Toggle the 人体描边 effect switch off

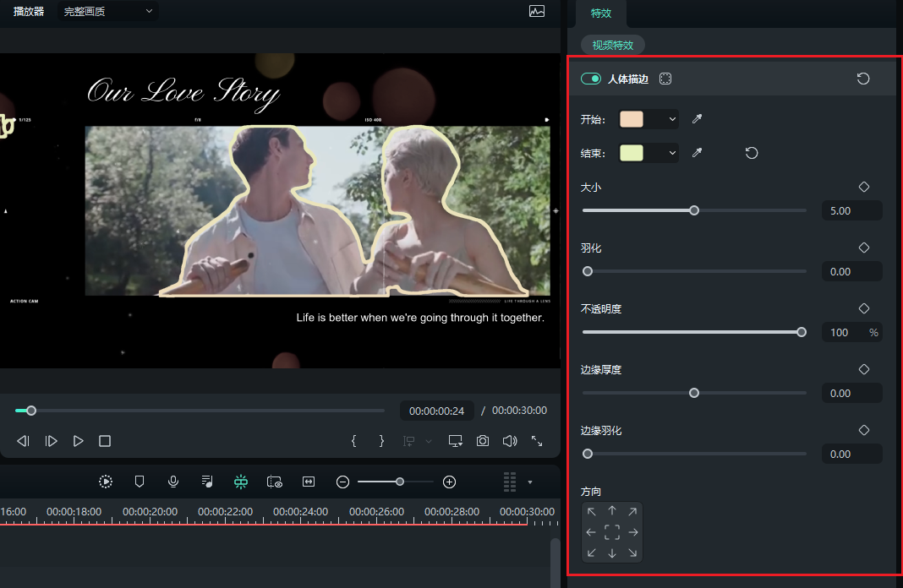[590, 79]
